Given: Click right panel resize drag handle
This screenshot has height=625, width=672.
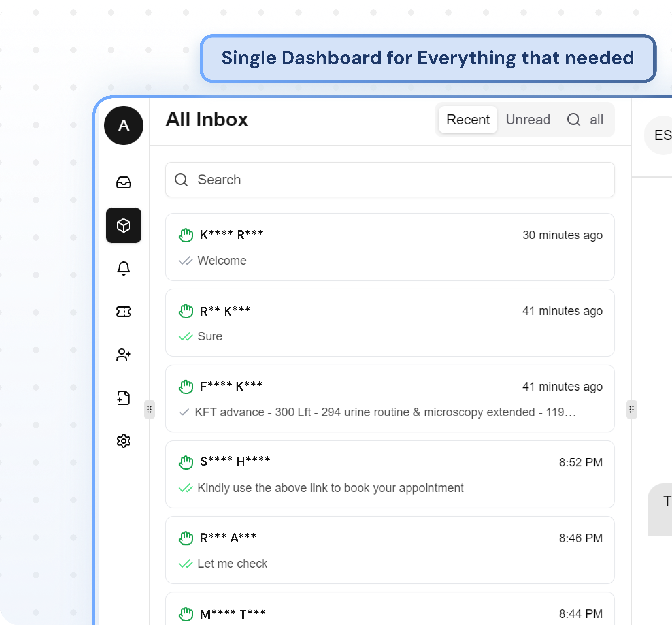Looking at the screenshot, I should click(631, 409).
